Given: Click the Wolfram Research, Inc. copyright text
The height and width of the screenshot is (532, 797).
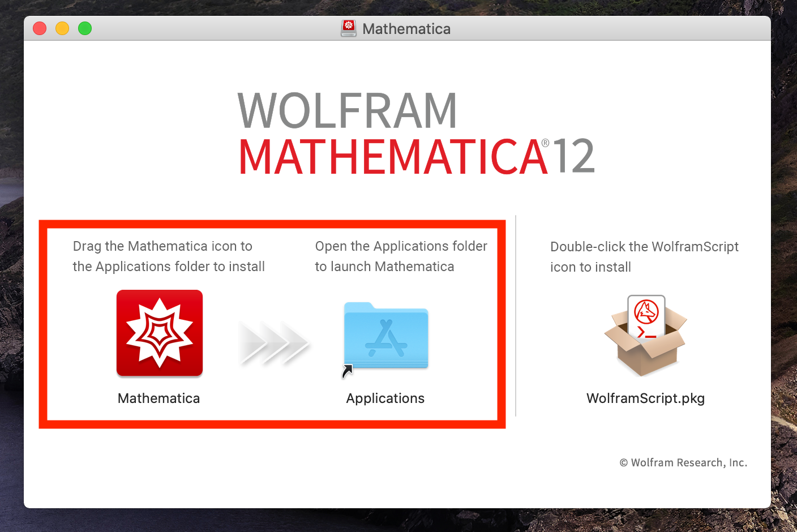Looking at the screenshot, I should click(683, 462).
